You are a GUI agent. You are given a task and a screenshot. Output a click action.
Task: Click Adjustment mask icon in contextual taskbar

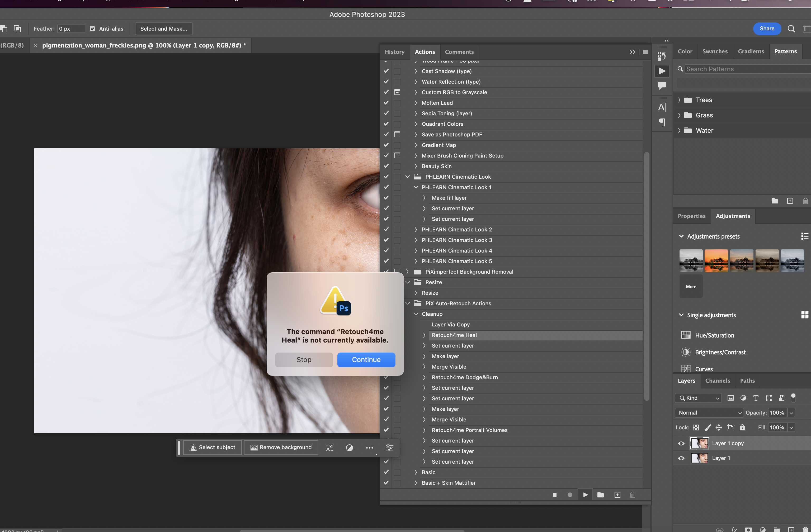[349, 448]
